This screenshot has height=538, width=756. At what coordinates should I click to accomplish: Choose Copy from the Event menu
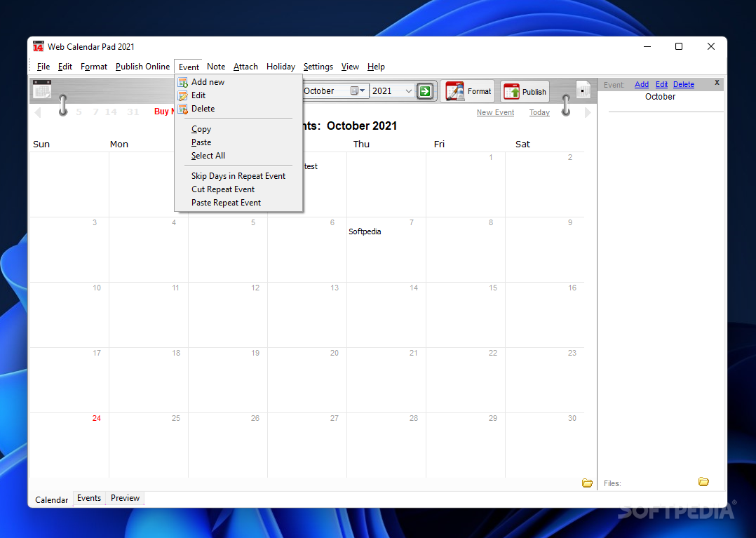[238, 129]
